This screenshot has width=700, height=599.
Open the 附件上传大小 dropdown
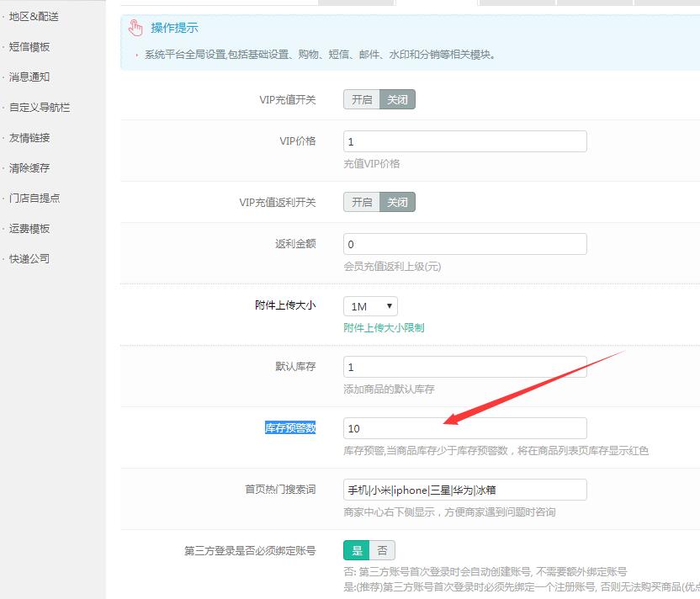370,306
